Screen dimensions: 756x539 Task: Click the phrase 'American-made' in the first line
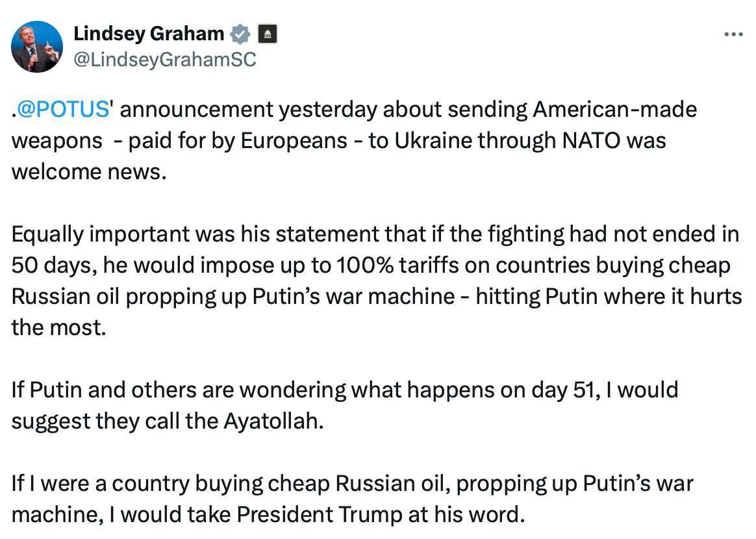[x=614, y=110]
